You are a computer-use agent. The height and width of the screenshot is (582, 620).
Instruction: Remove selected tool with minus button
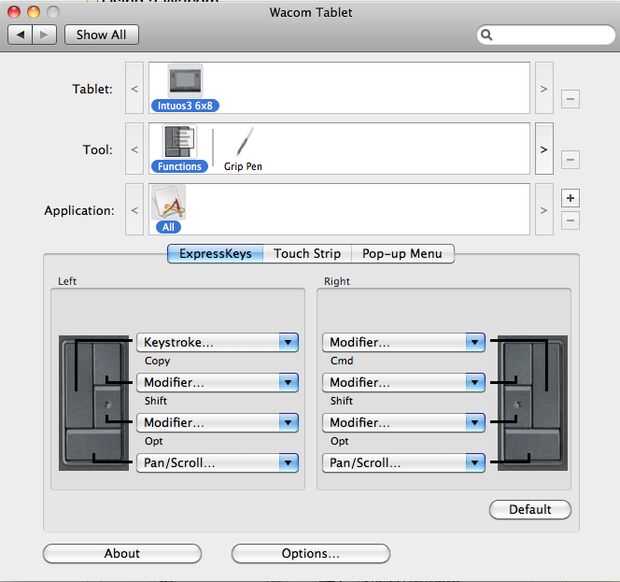[x=570, y=160]
